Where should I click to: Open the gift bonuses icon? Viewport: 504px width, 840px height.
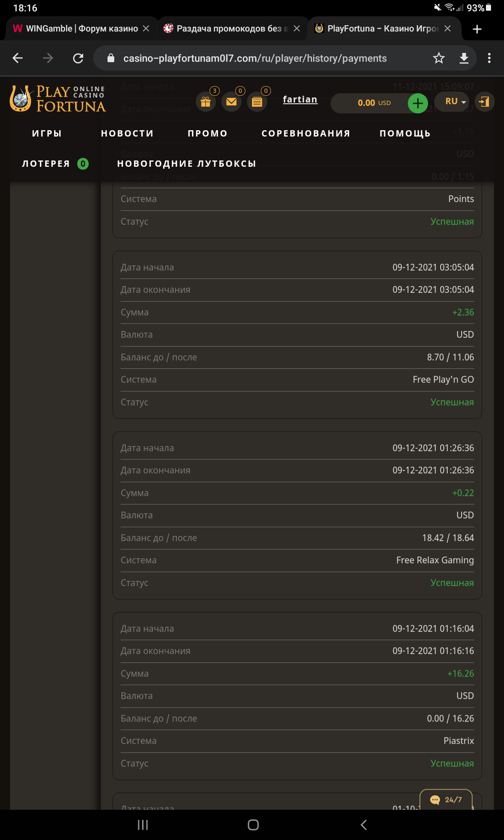(206, 102)
